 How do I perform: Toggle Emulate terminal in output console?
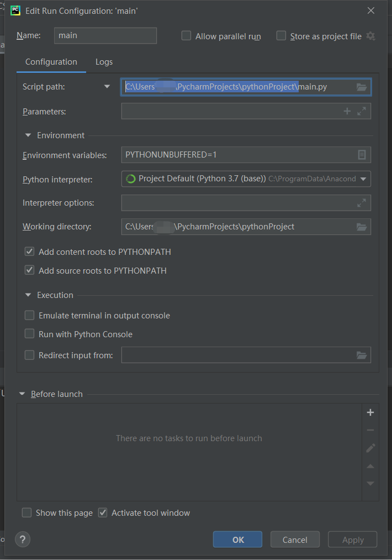(x=29, y=316)
